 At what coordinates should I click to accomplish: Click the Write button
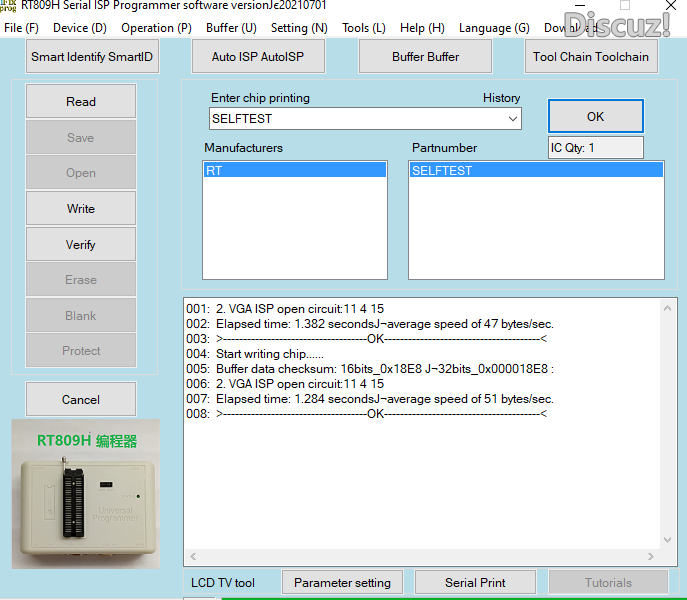(81, 209)
